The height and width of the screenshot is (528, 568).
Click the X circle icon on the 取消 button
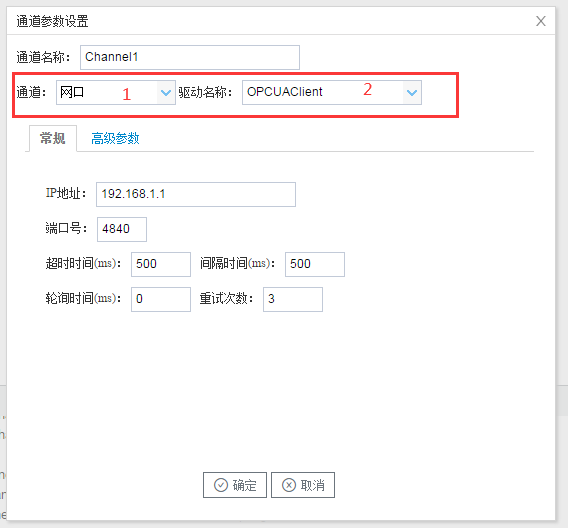tap(289, 485)
